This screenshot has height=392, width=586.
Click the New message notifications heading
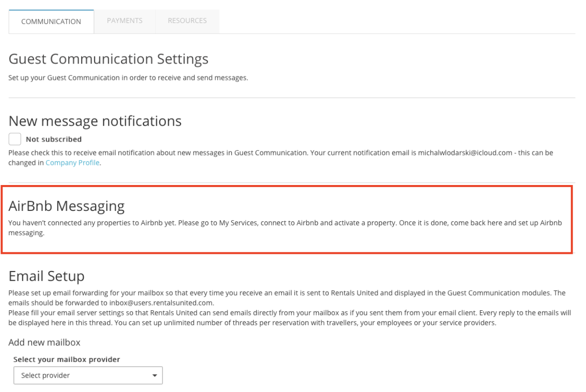[95, 121]
